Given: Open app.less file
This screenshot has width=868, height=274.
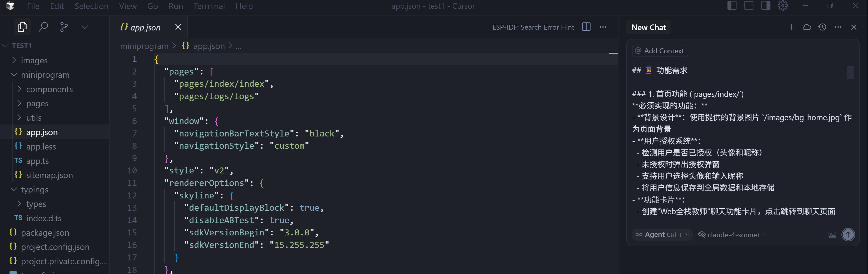Looking at the screenshot, I should [x=55, y=147].
